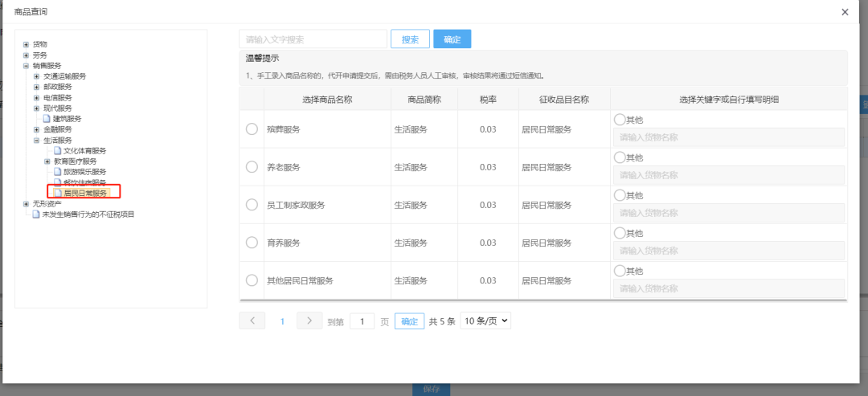The image size is (868, 396).
Task: Click the 税率 column header
Action: [x=489, y=100]
